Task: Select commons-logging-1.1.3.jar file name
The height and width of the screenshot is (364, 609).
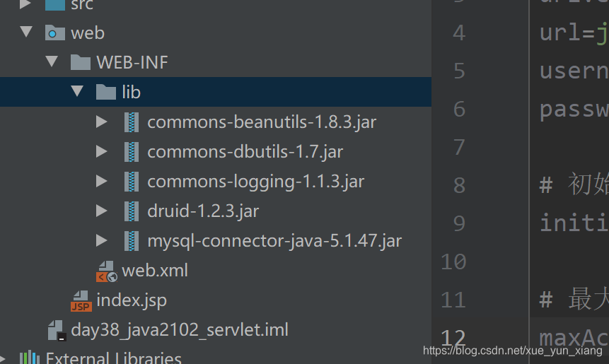Action: (x=255, y=182)
